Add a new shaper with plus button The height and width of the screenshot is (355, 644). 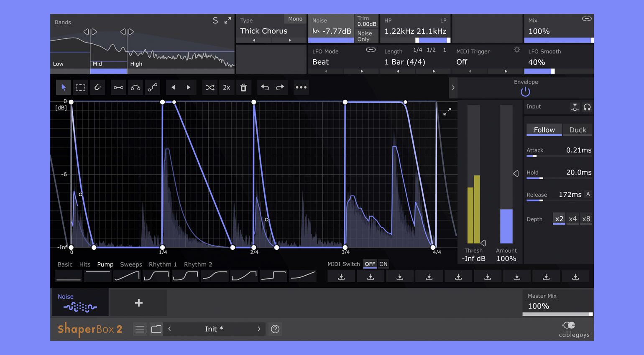tap(138, 303)
